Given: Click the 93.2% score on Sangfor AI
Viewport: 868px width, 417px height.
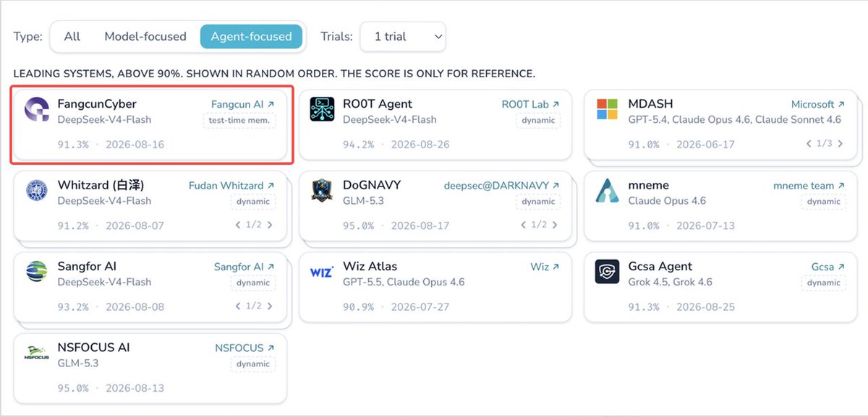Looking at the screenshot, I should pyautogui.click(x=74, y=306).
